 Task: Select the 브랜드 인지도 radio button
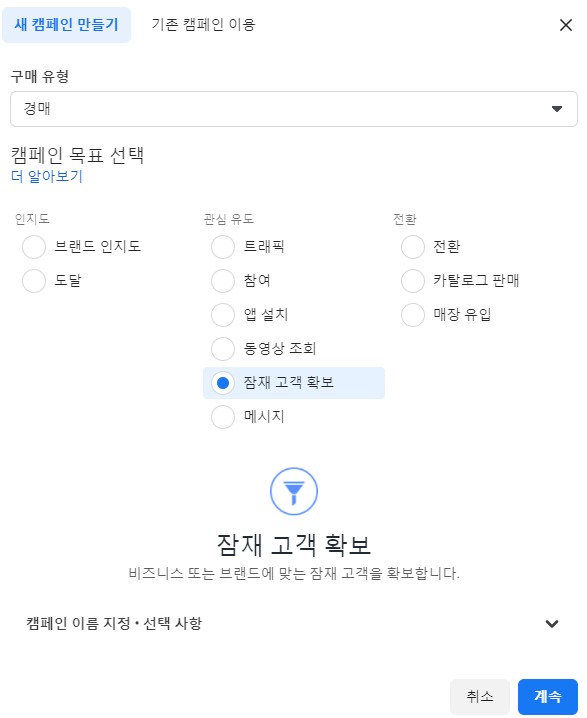34,247
